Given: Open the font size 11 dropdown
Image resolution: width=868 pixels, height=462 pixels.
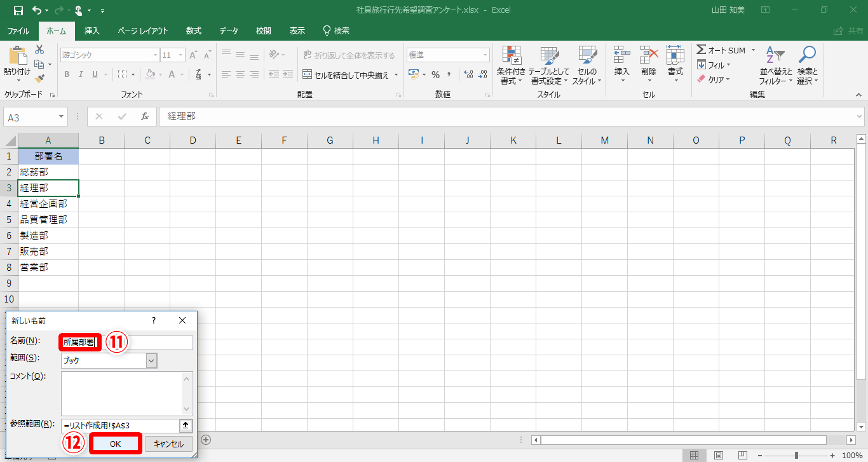Looking at the screenshot, I should 180,55.
